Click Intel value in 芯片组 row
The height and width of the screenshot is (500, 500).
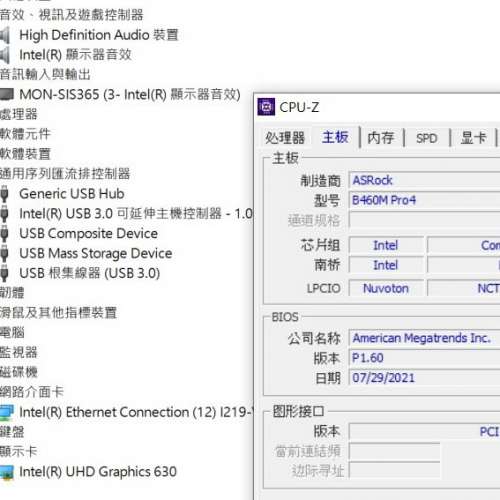coord(386,245)
